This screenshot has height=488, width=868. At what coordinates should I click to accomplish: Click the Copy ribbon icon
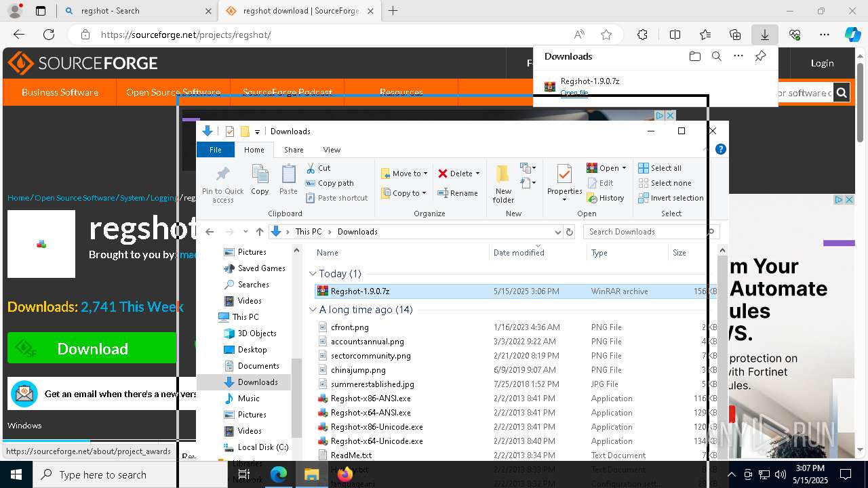click(x=260, y=180)
